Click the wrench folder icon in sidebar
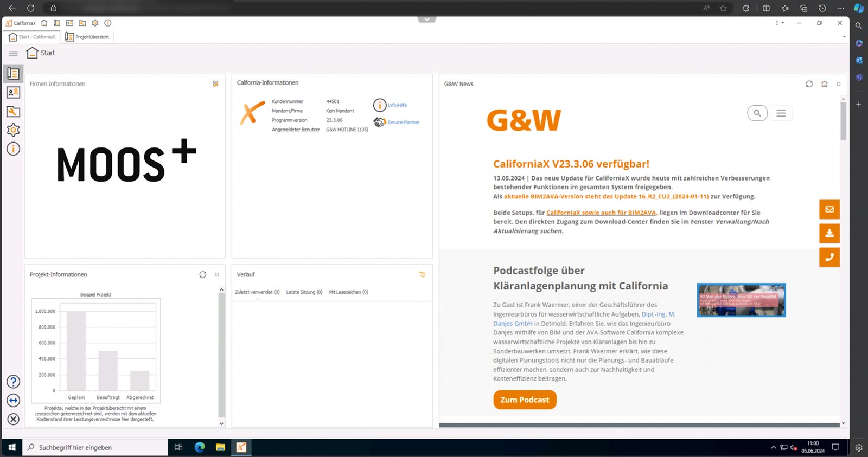Screen dimensions: 868x457 [x=13, y=112]
